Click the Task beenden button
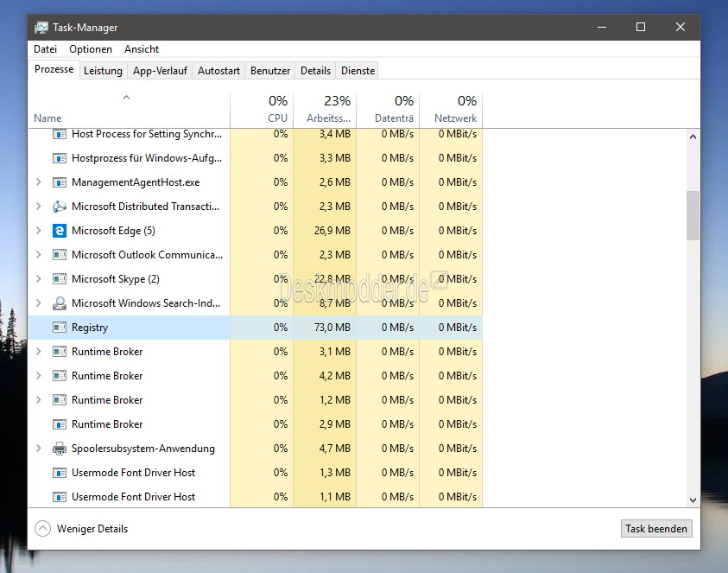This screenshot has width=728, height=573. pos(656,528)
